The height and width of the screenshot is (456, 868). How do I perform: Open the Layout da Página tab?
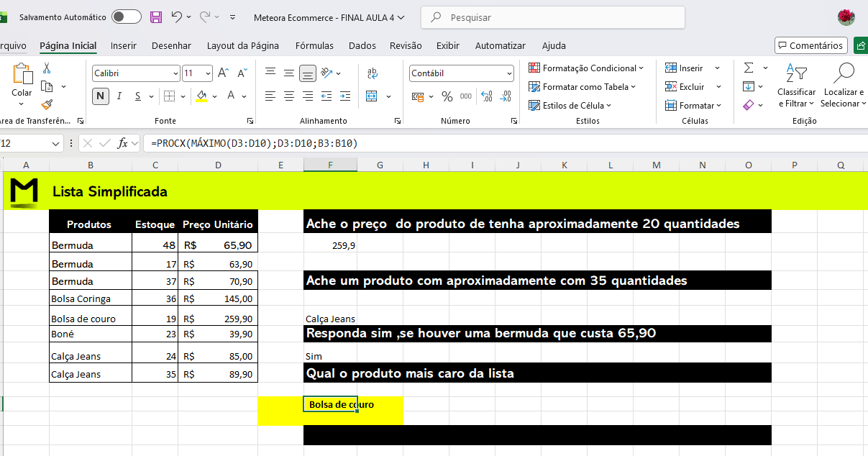[x=243, y=45]
